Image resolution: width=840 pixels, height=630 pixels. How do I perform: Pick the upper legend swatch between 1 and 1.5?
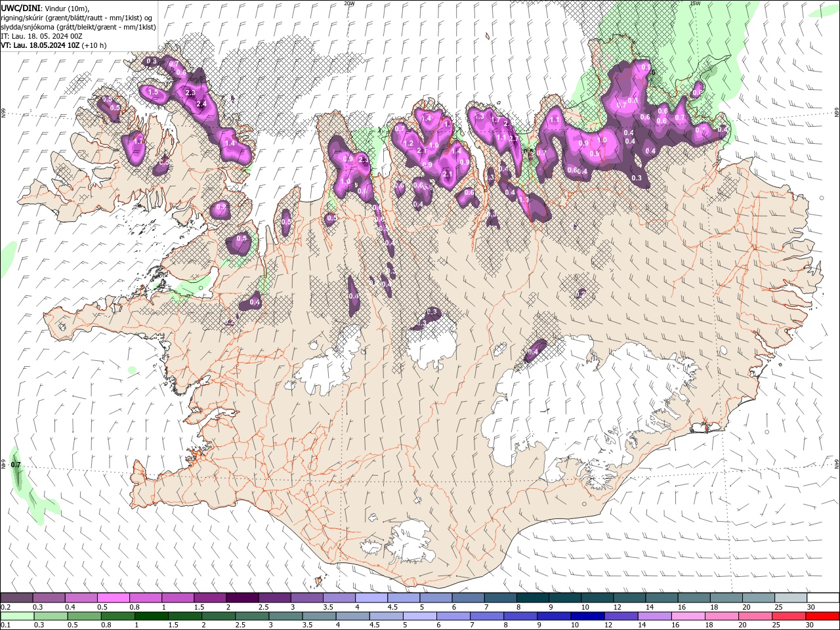click(x=177, y=598)
